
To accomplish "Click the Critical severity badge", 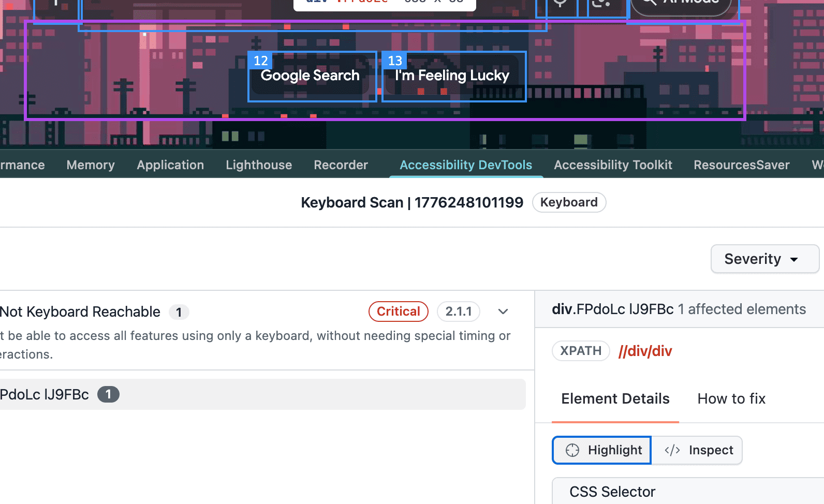I will click(398, 312).
